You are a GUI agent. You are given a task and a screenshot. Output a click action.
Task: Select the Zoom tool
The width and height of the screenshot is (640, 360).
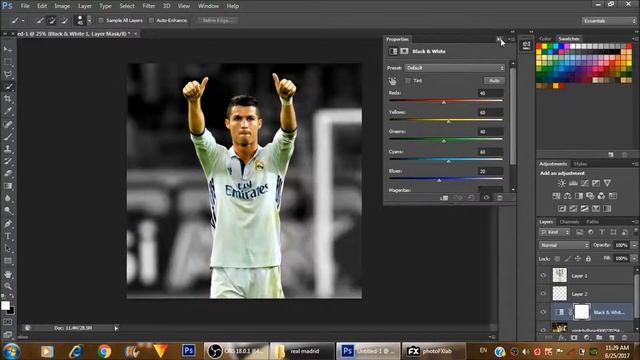pyautogui.click(x=8, y=286)
